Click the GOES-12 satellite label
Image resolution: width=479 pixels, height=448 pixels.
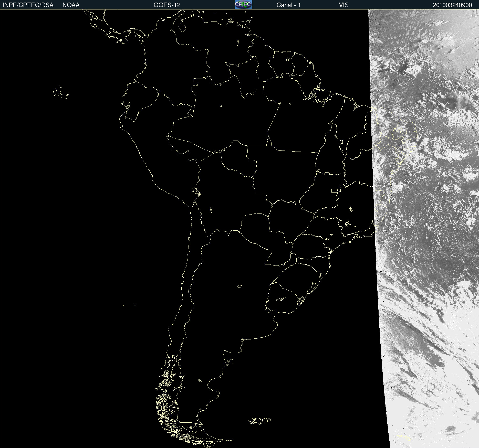tap(167, 5)
